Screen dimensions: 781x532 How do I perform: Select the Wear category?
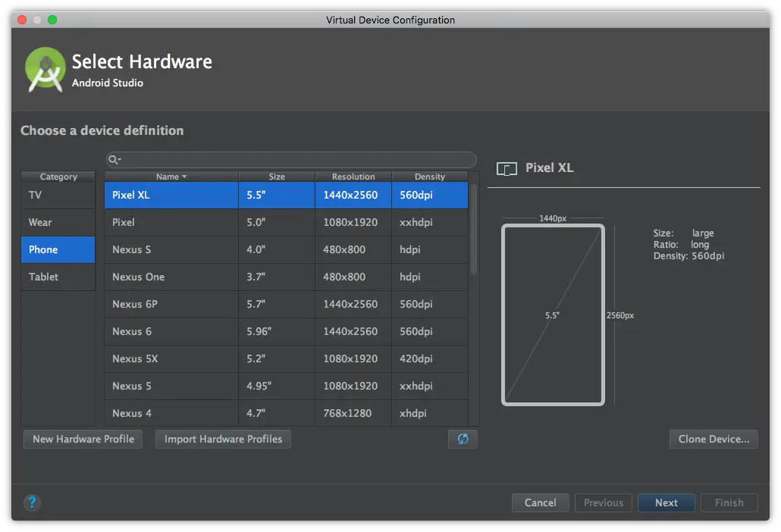point(58,223)
